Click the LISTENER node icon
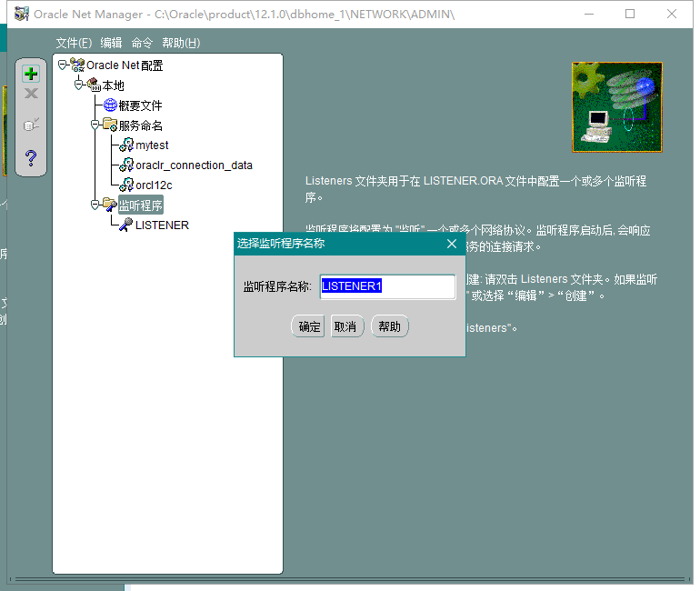The height and width of the screenshot is (591, 700). point(125,225)
